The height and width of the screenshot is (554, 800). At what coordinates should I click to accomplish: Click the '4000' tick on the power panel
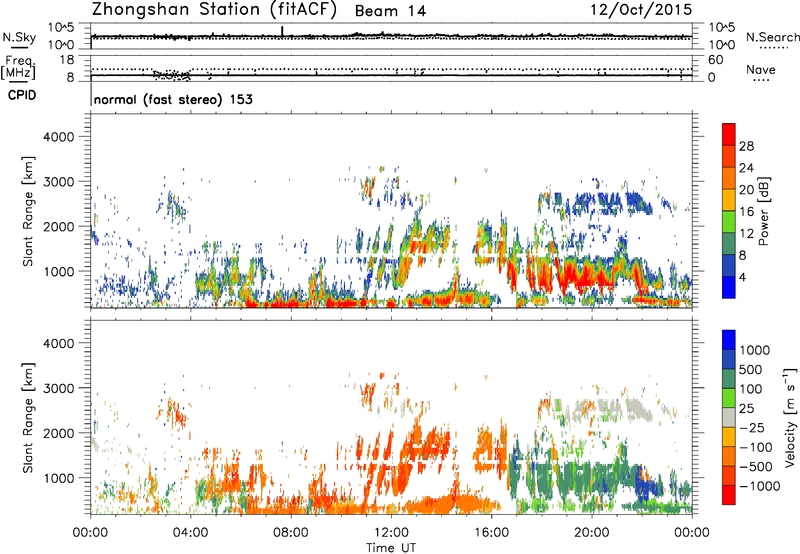pyautogui.click(x=59, y=137)
